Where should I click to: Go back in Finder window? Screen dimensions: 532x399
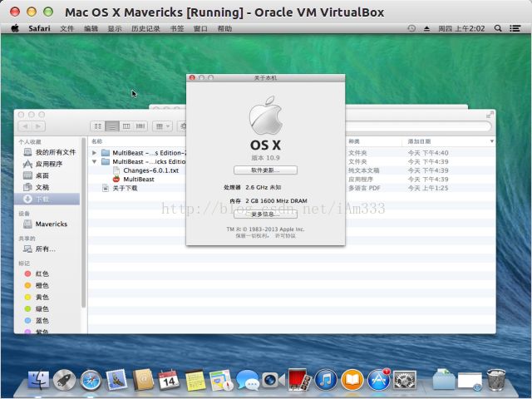point(25,126)
